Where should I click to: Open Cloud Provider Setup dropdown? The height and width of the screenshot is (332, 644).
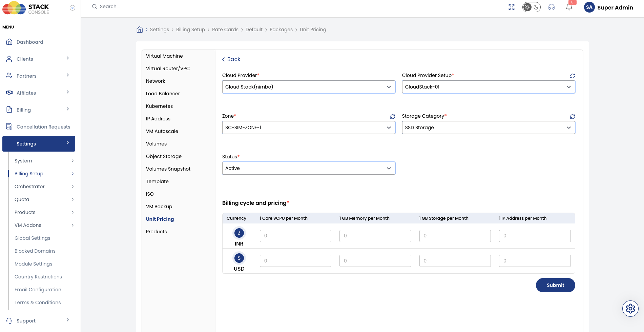489,87
